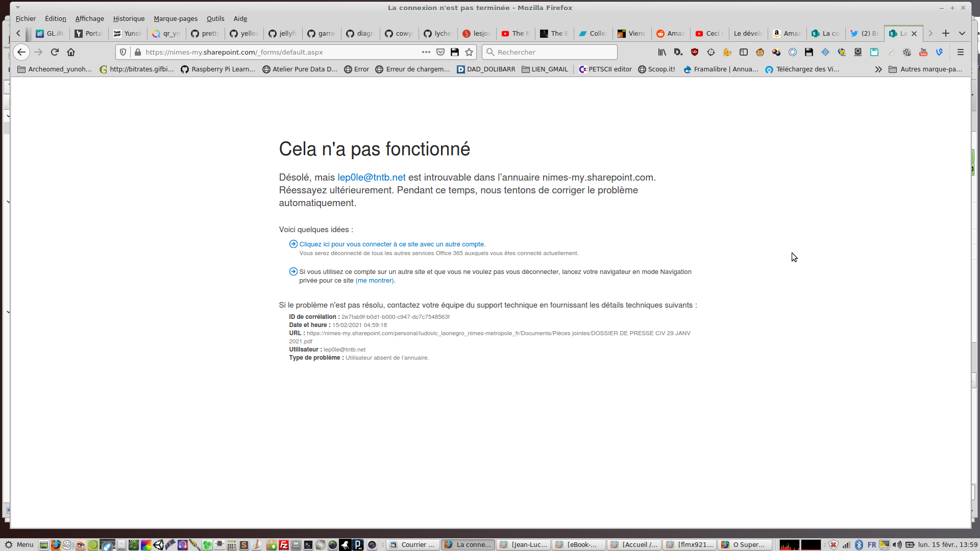Reload the current page

click(55, 52)
